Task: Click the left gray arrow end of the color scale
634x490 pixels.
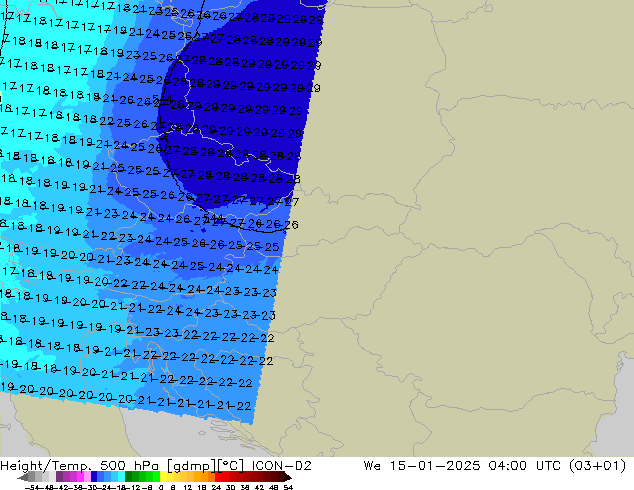Action: point(22,477)
